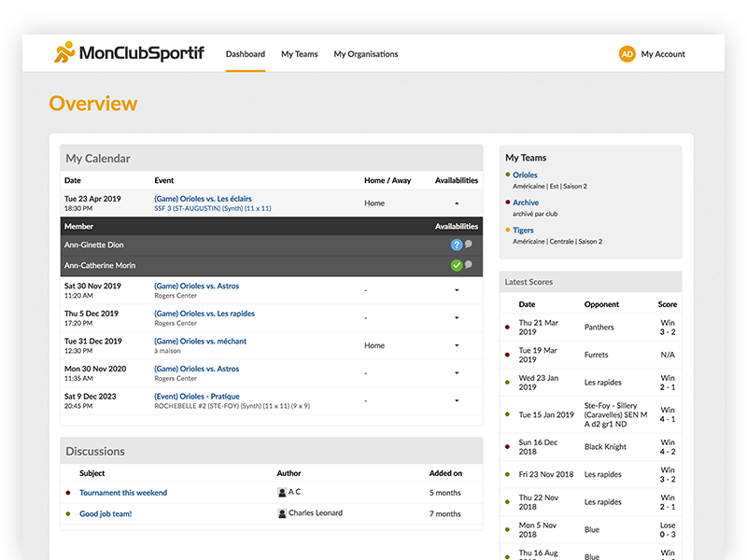This screenshot has height=560, width=747.
Task: Click red dot on Panthers score row
Action: (x=507, y=328)
